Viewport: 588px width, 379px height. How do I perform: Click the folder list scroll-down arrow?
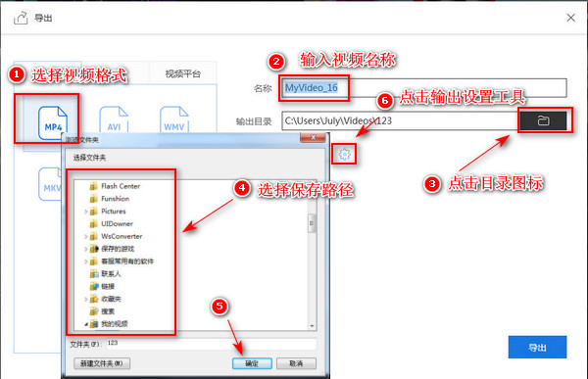tap(312, 326)
